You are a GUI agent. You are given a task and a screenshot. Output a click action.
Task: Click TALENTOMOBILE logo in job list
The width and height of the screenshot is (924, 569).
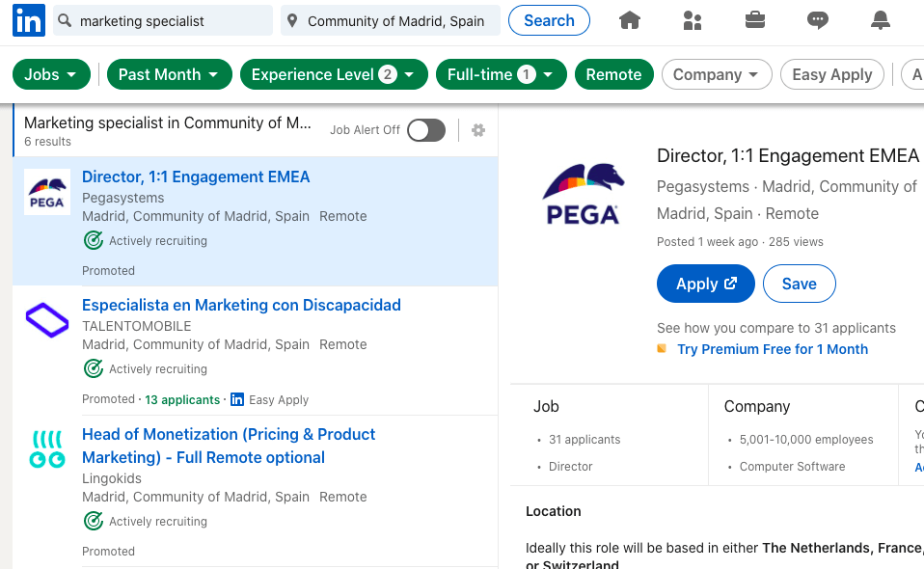pyautogui.click(x=47, y=320)
